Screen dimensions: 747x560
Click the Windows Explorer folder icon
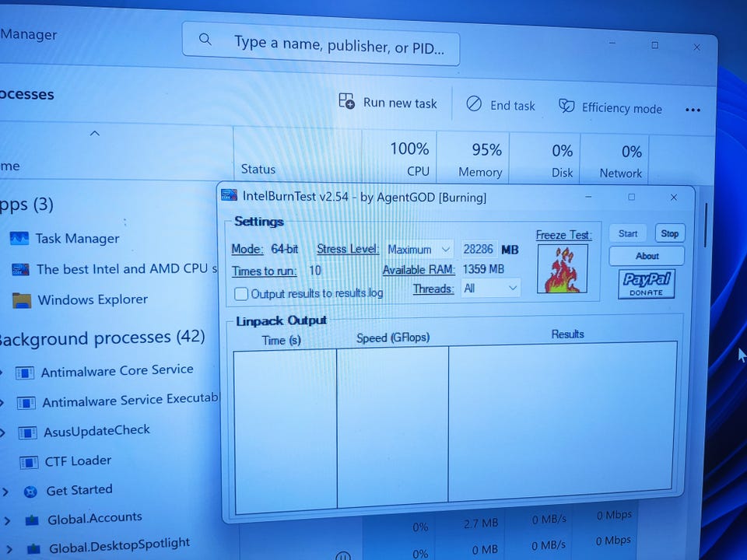click(22, 301)
